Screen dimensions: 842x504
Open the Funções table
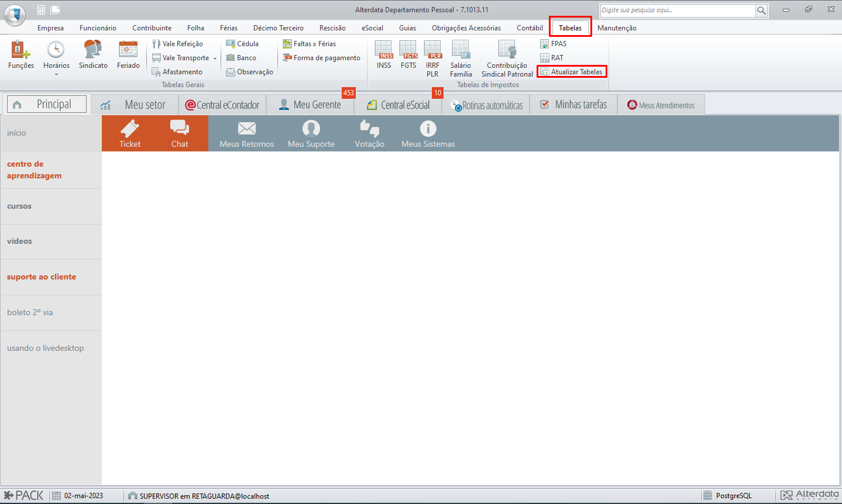click(21, 55)
